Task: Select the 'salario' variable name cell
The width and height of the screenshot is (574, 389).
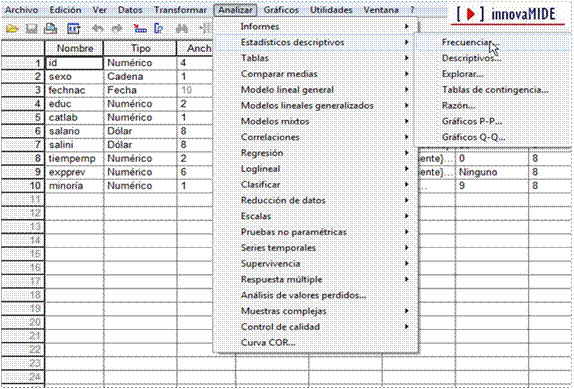Action: pos(74,131)
